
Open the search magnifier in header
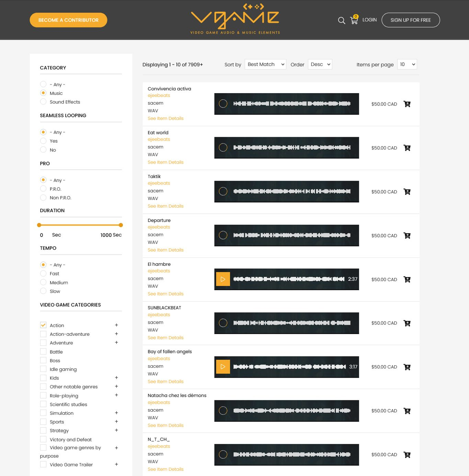click(x=341, y=21)
